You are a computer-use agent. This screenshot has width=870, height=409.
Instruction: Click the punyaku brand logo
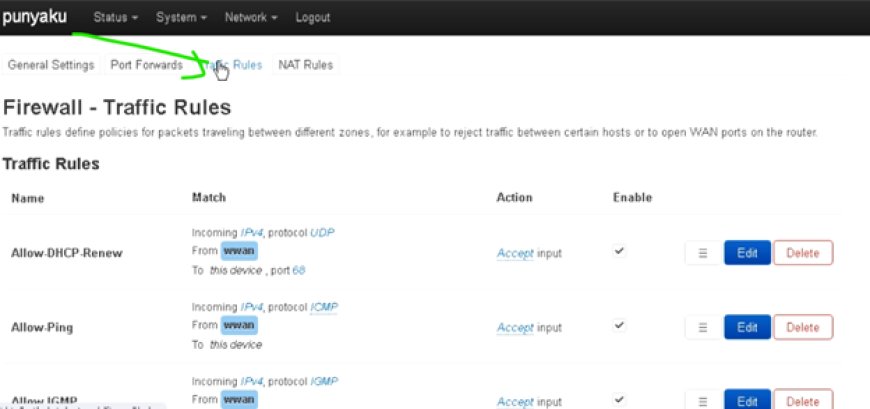pyautogui.click(x=34, y=17)
